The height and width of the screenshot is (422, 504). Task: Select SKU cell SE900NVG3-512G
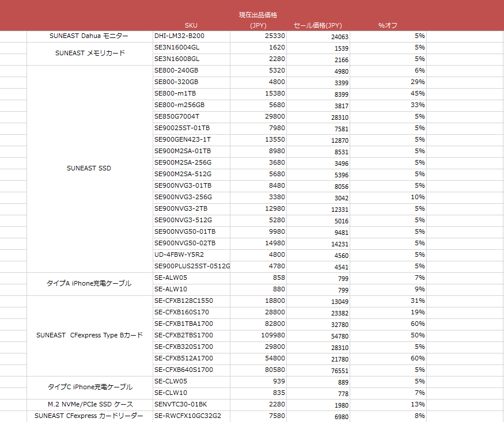pyautogui.click(x=192, y=220)
